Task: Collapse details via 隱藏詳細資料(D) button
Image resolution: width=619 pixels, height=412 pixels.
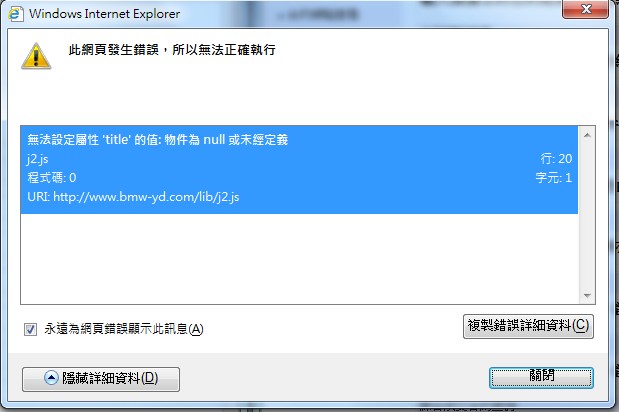Action: [101, 379]
